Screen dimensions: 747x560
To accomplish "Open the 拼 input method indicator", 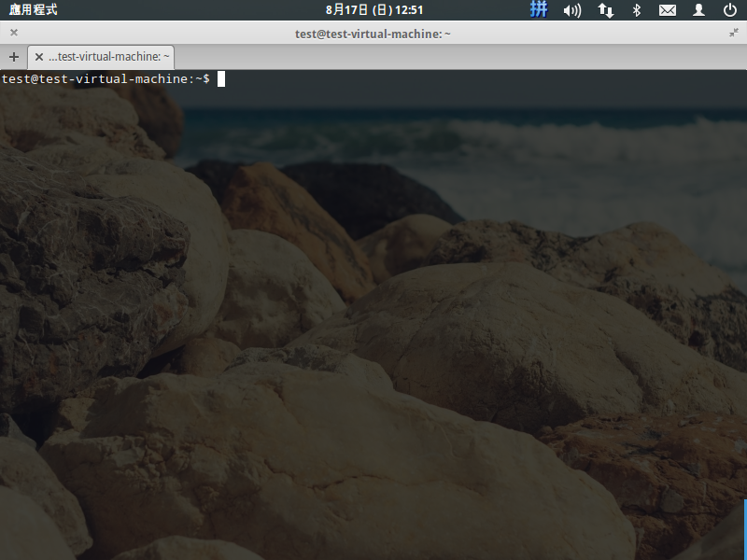I will point(539,9).
